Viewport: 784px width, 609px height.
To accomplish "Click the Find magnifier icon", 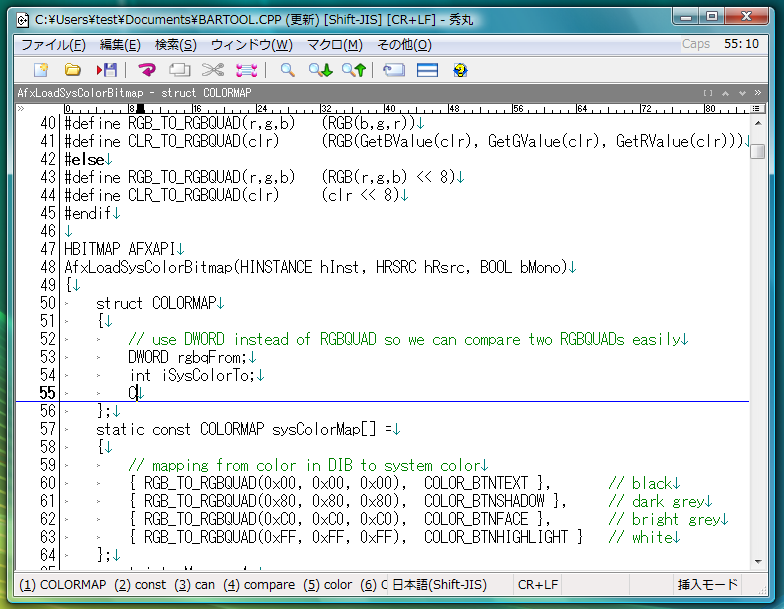I will (287, 70).
